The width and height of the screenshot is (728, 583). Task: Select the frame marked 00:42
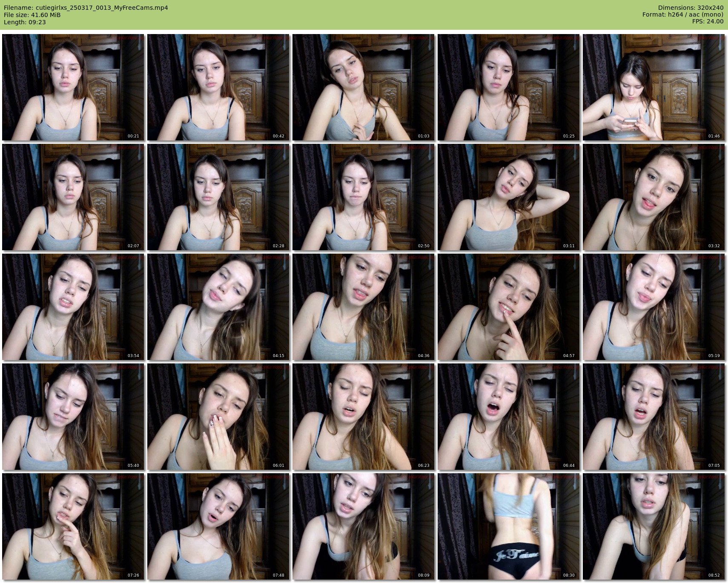(218, 87)
